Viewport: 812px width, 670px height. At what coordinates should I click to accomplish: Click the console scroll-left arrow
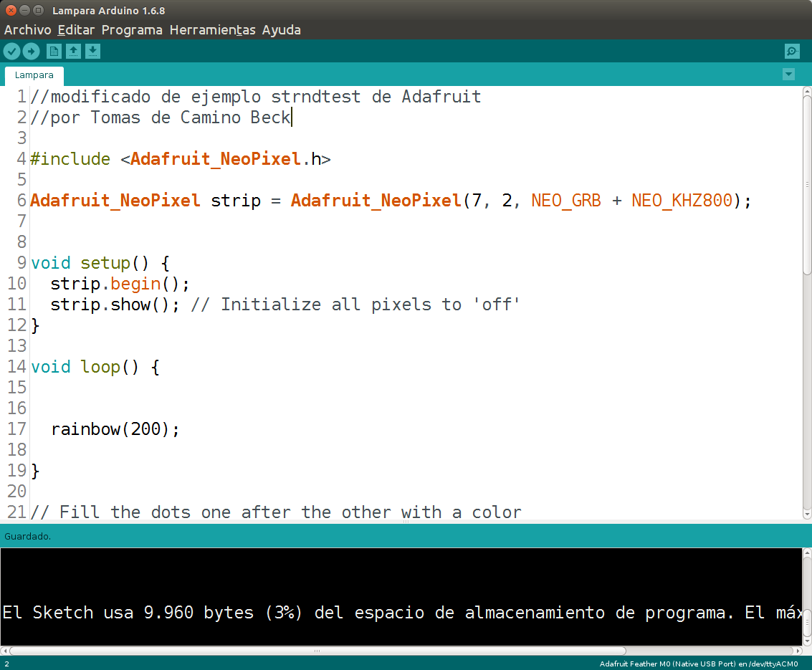(x=5, y=651)
